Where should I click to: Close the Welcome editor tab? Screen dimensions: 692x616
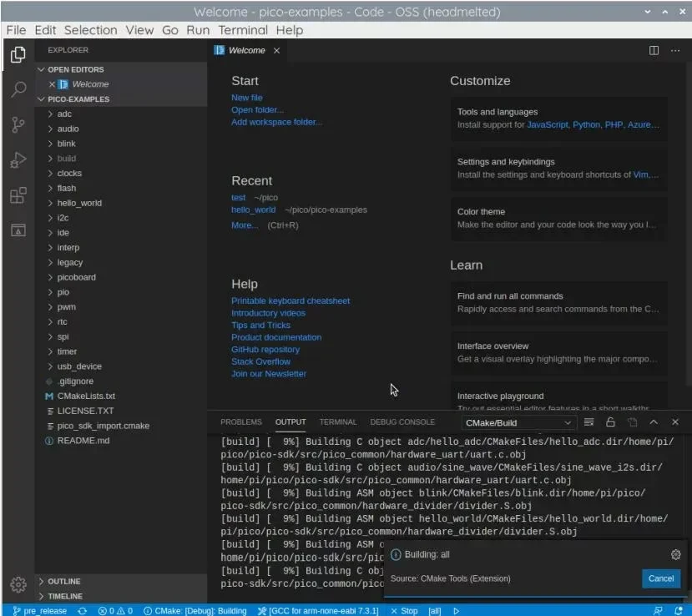[x=276, y=50]
